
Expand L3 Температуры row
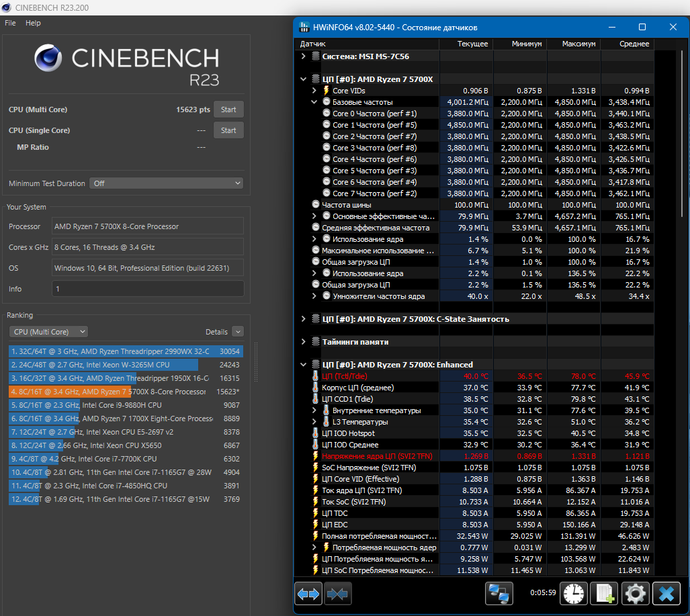[x=314, y=422]
